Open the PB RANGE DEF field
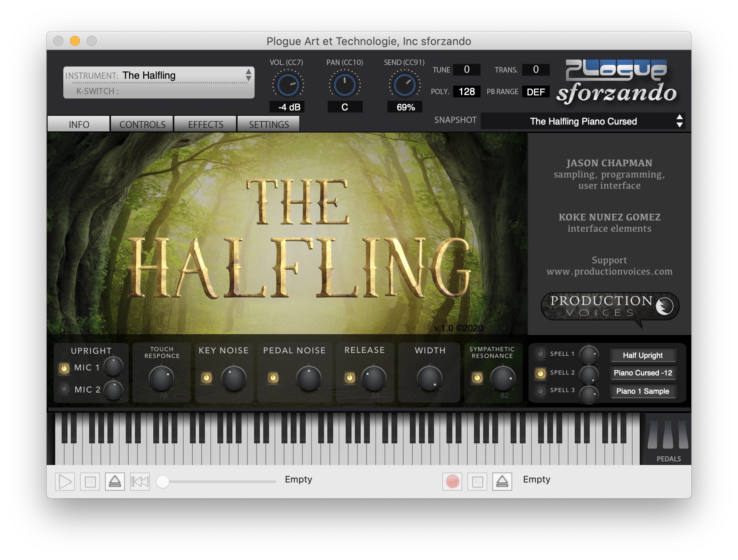 click(x=536, y=92)
